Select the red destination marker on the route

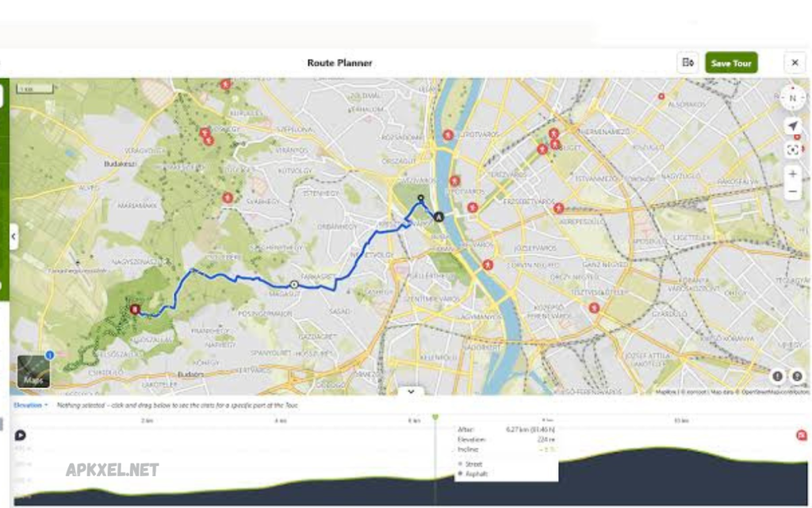click(x=135, y=310)
